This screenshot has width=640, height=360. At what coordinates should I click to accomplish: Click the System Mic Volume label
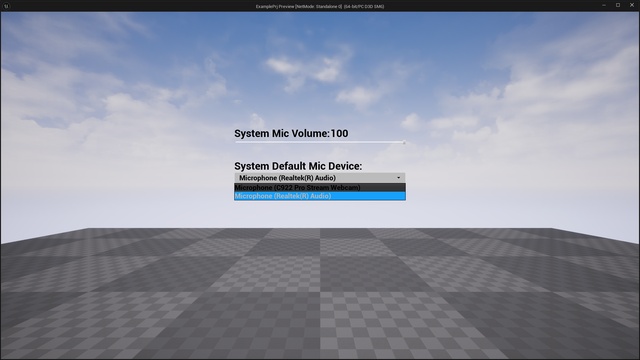point(282,133)
